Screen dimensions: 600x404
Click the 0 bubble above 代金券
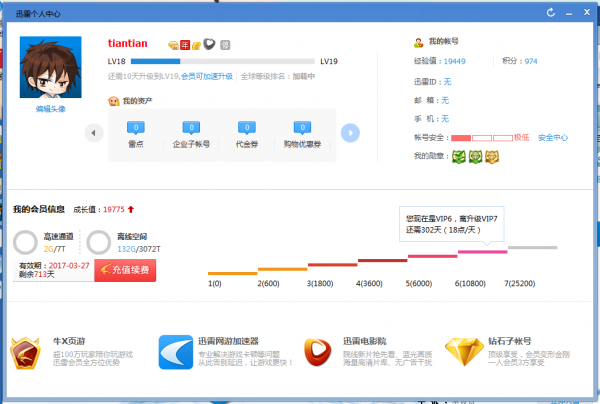click(x=247, y=128)
